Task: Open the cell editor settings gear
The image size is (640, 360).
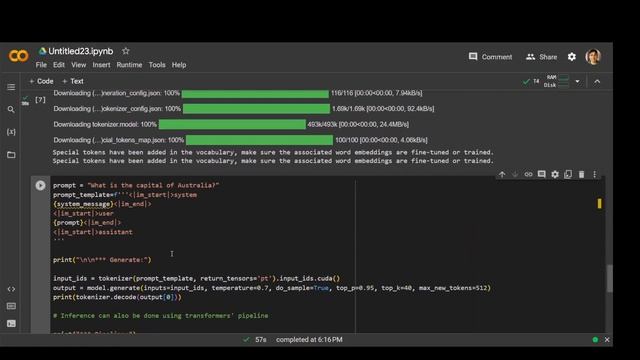Action: point(555,174)
